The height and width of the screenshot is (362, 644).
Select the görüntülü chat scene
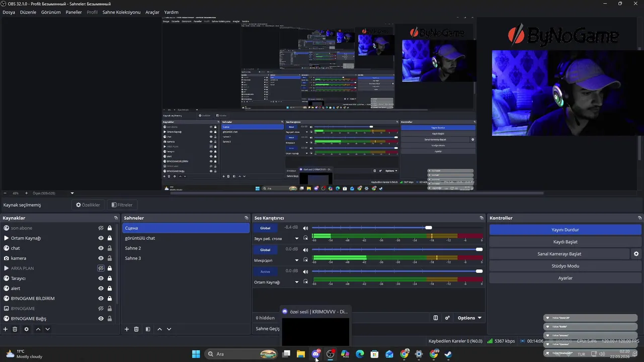186,238
